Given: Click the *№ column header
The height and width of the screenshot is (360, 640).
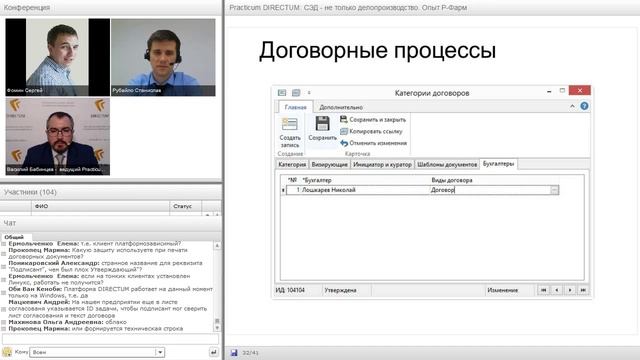Looking at the screenshot, I should [x=292, y=180].
